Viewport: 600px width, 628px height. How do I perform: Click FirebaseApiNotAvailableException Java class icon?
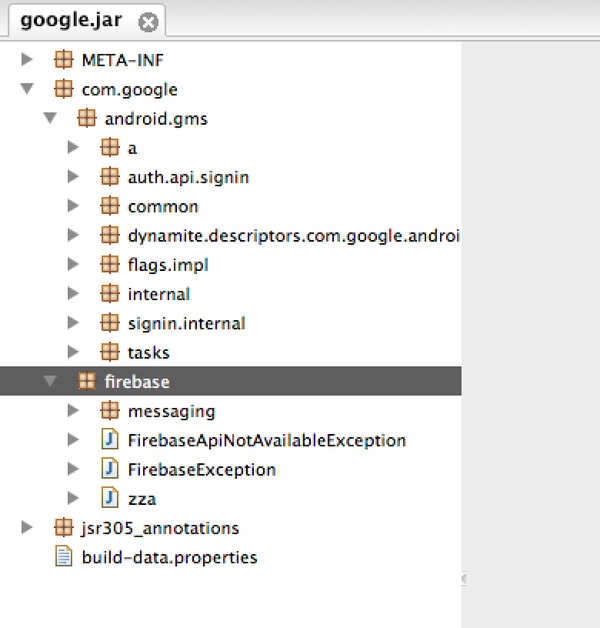click(110, 439)
